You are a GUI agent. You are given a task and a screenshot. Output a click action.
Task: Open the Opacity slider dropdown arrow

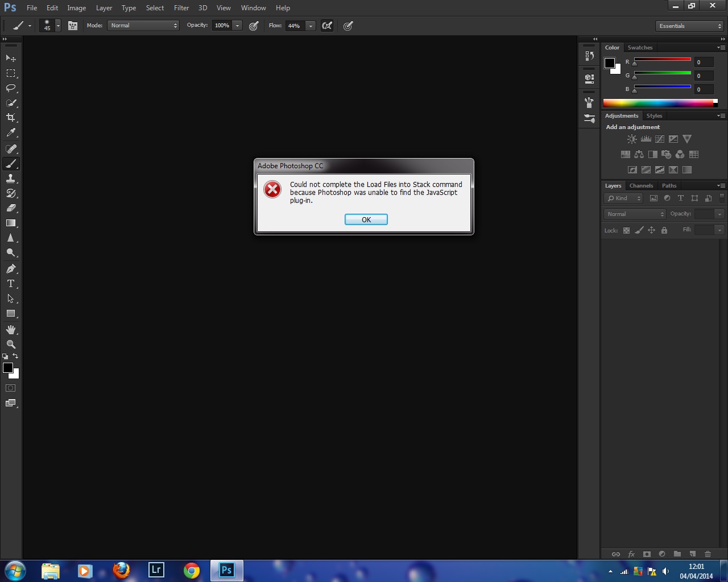(237, 26)
